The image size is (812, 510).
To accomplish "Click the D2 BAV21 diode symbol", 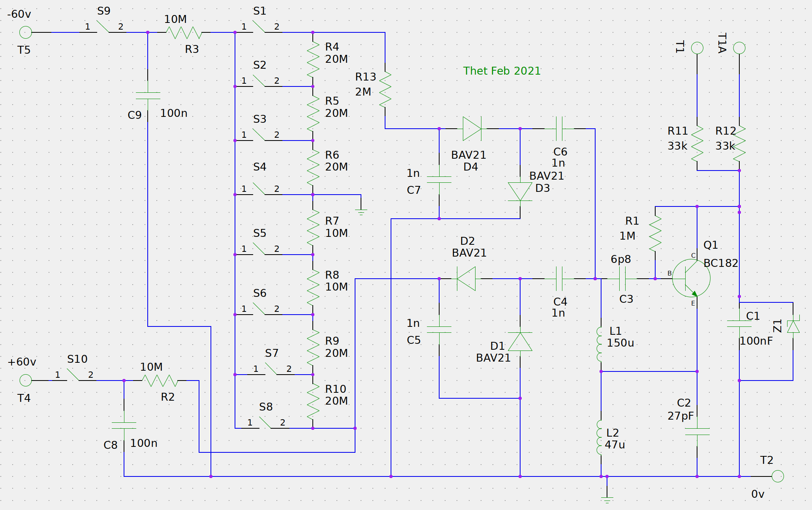I will pos(466,279).
